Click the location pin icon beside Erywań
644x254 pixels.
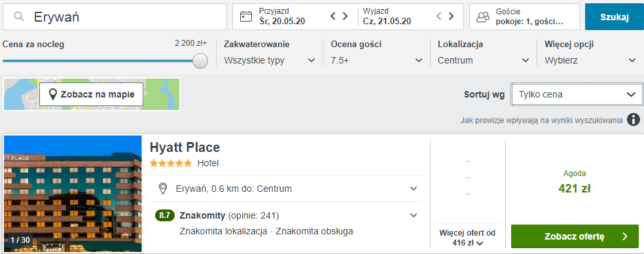pyautogui.click(x=163, y=189)
